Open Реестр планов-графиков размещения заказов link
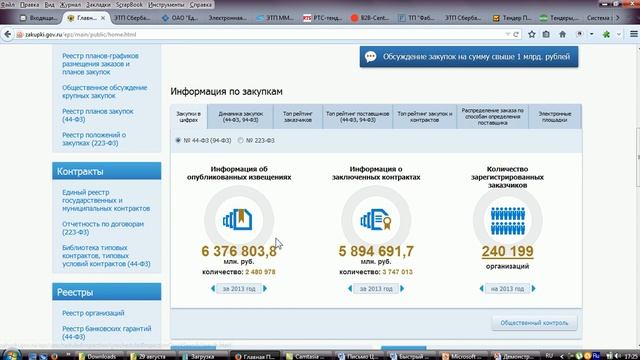The height and width of the screenshot is (360, 640). pos(100,64)
